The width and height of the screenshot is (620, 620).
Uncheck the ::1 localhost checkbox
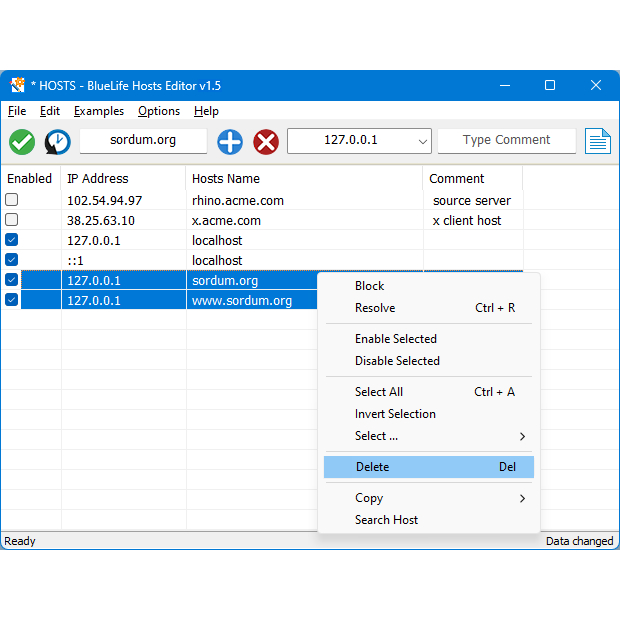coord(11,260)
